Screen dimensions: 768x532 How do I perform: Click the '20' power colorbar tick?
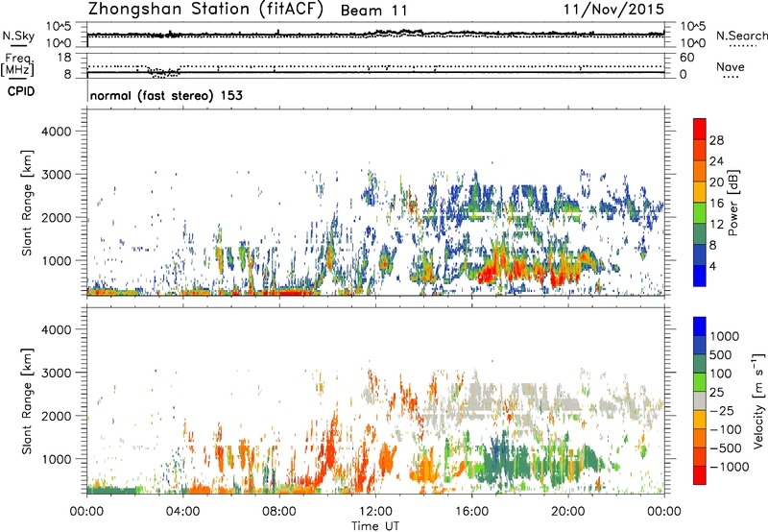pyautogui.click(x=716, y=182)
